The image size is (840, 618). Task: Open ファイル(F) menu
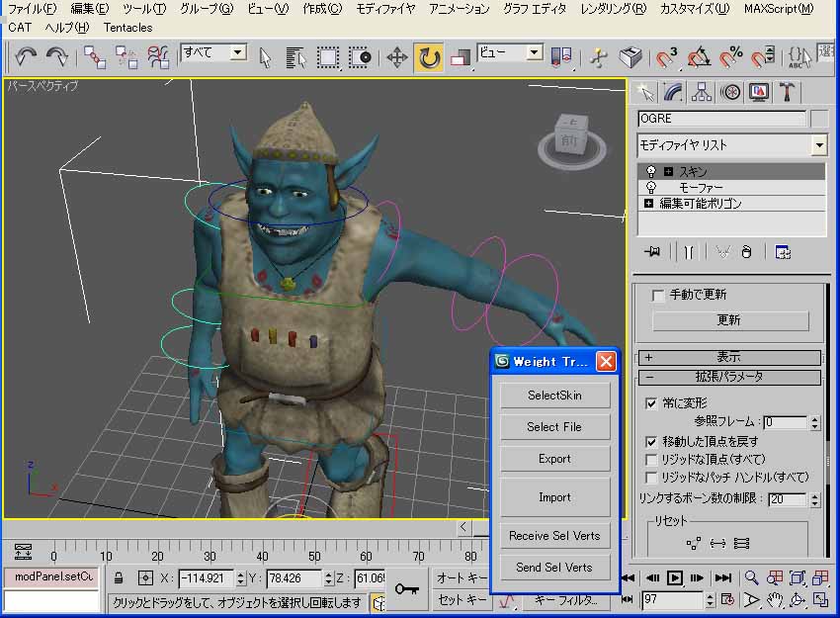tap(33, 9)
